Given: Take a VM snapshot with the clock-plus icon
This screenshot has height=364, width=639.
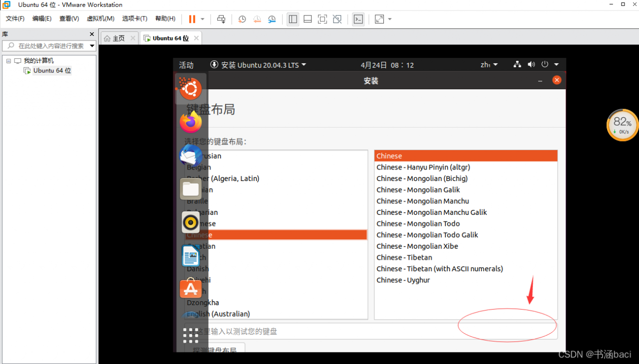Looking at the screenshot, I should pos(242,19).
